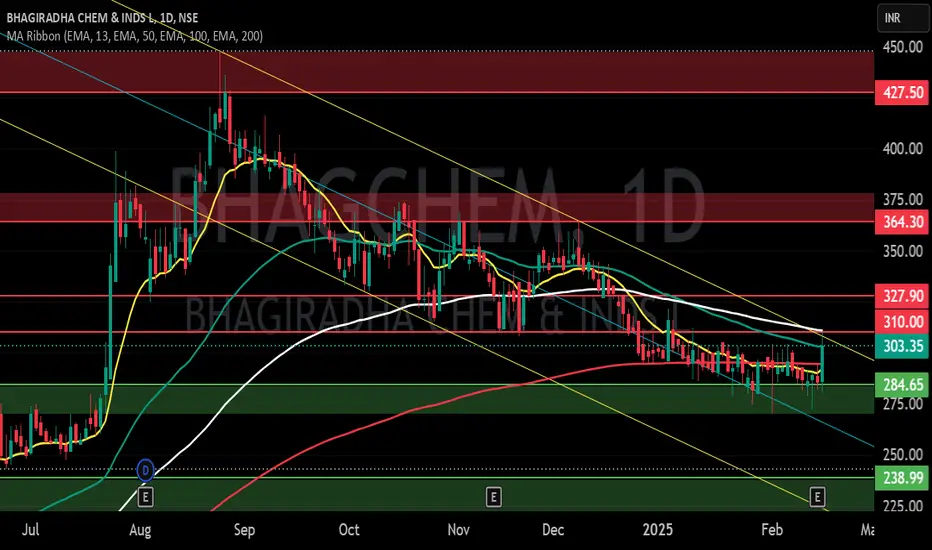The image size is (932, 550).
Task: Click the 225.00 price axis value
Action: pos(902,505)
